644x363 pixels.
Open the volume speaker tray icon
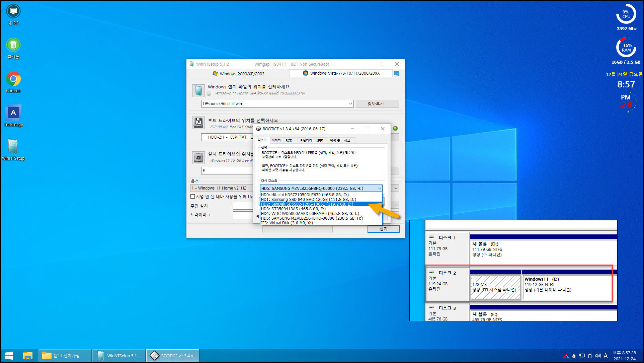pos(598,356)
